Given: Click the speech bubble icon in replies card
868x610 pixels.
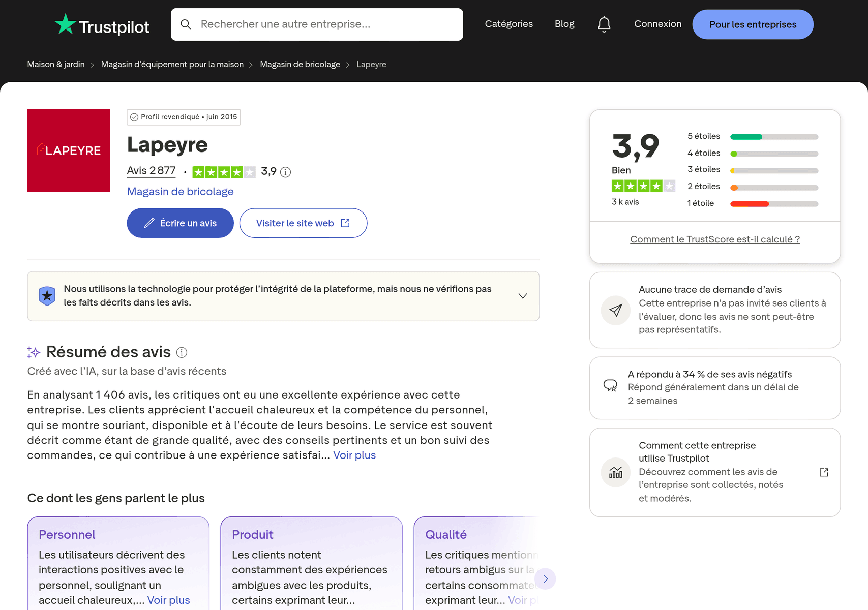Looking at the screenshot, I should click(610, 386).
